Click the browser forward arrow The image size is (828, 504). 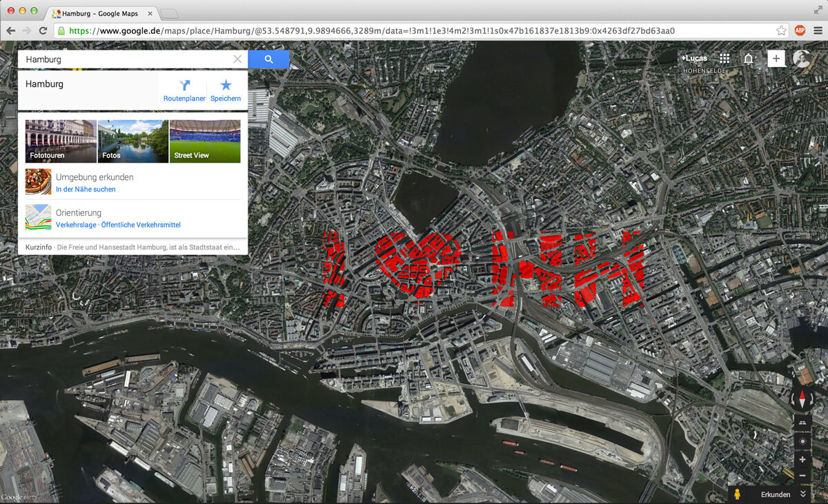27,31
